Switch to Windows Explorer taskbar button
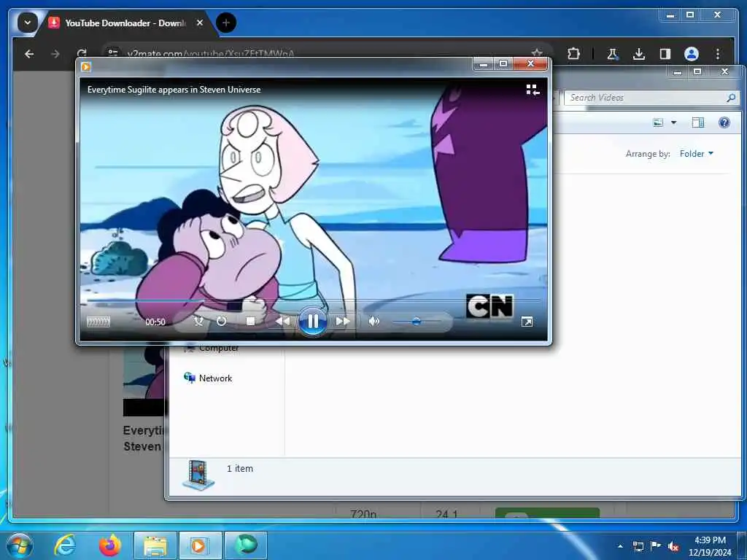This screenshot has width=747, height=560. tap(155, 545)
